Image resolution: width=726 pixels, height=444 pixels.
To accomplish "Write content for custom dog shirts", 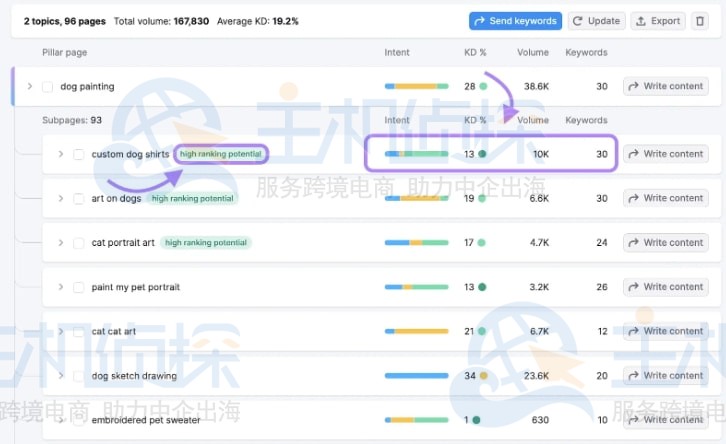I will (x=666, y=154).
